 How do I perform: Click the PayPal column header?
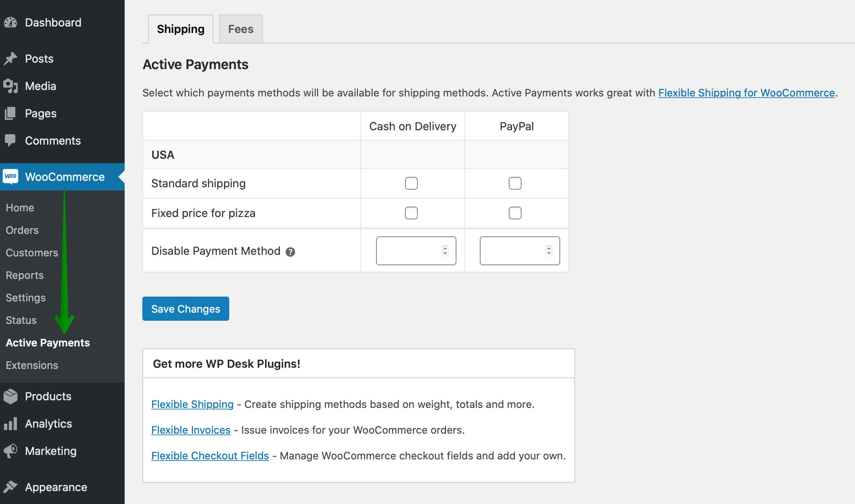(516, 126)
